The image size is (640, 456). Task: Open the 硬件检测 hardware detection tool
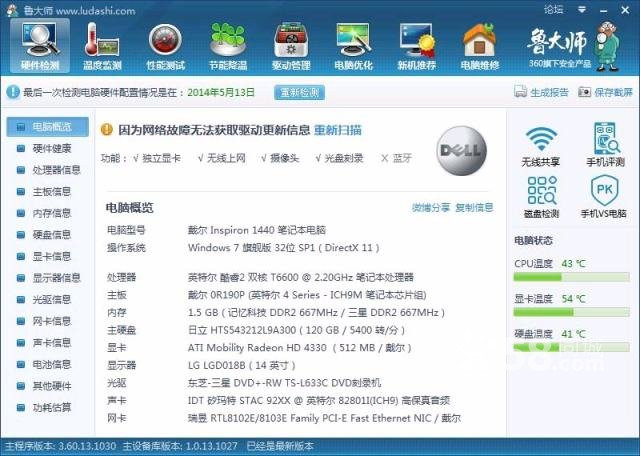click(x=40, y=46)
